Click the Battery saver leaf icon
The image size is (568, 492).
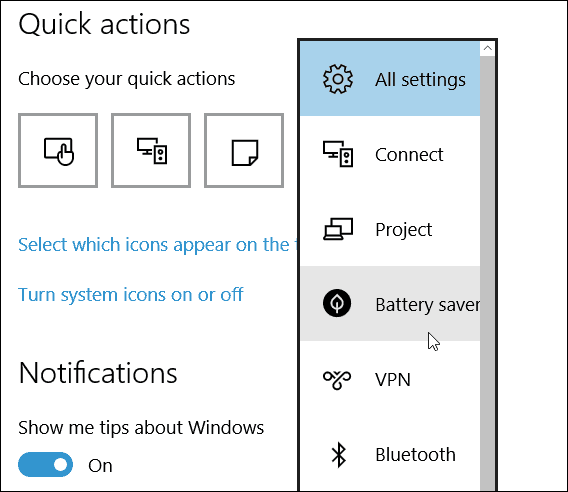tap(337, 303)
